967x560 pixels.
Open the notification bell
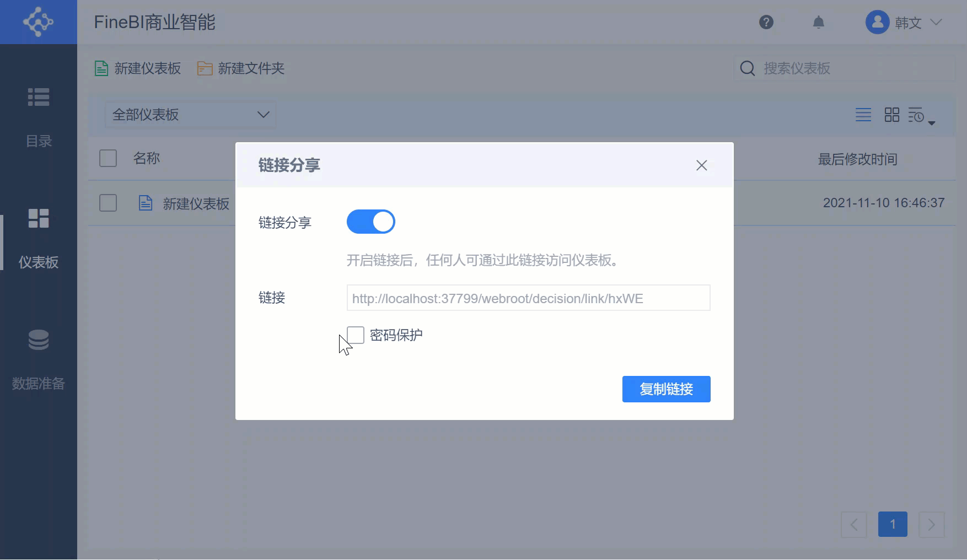coord(818,23)
